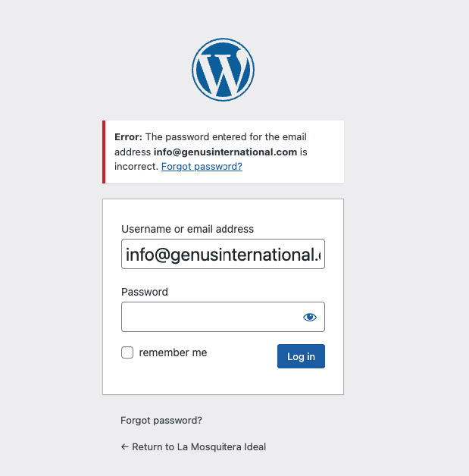Click the "remember me" label text

[x=173, y=352]
